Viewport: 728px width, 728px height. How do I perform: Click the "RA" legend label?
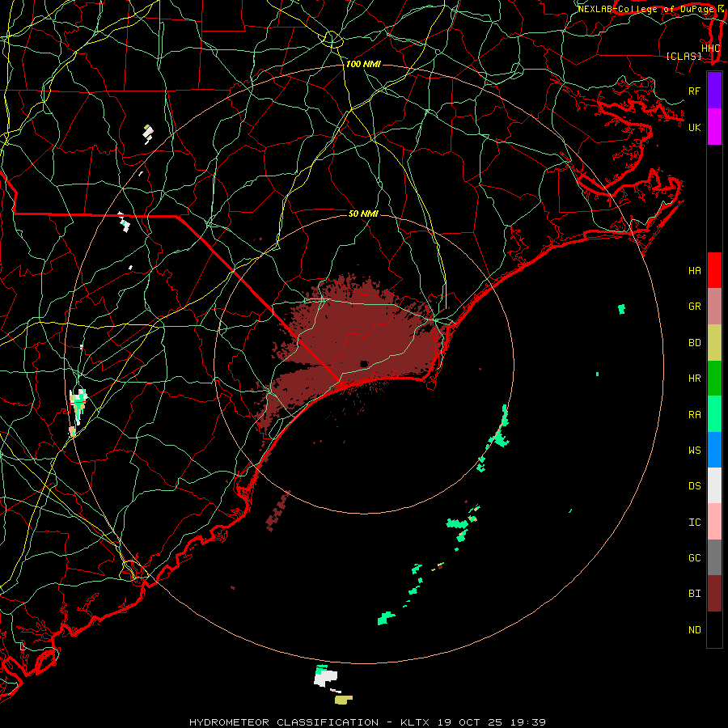[695, 415]
